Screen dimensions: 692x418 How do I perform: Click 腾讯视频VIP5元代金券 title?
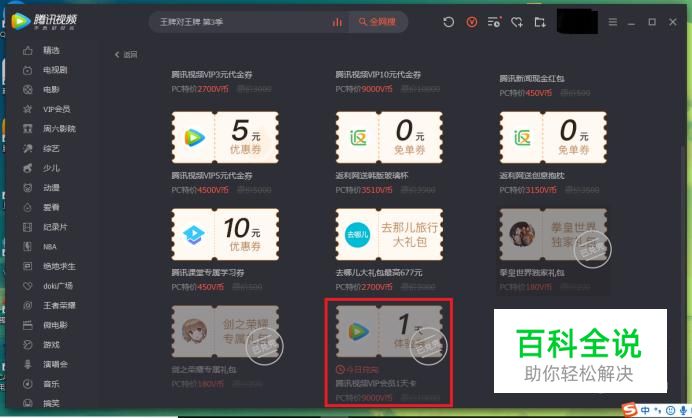[212, 176]
